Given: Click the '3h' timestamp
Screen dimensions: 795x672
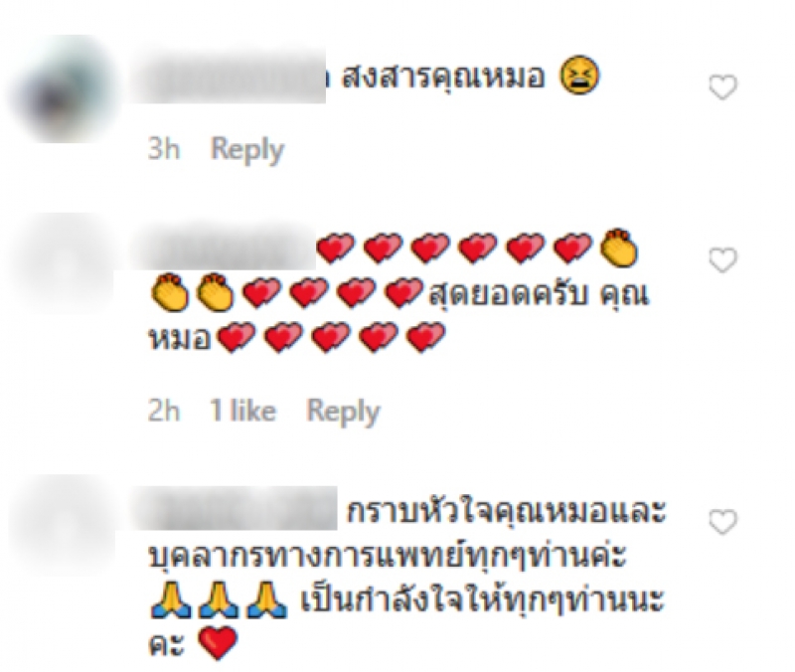Looking at the screenshot, I should point(164,149).
